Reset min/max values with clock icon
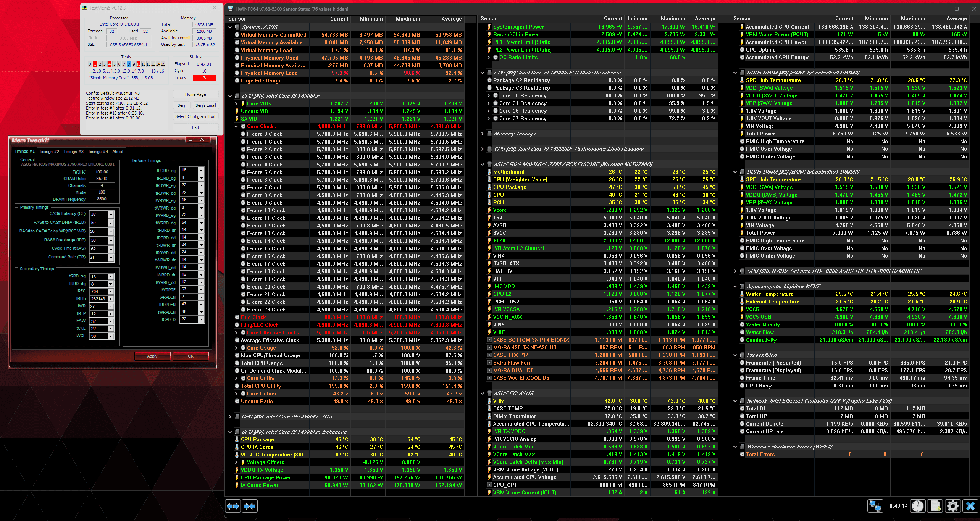The height and width of the screenshot is (521, 980). click(918, 506)
